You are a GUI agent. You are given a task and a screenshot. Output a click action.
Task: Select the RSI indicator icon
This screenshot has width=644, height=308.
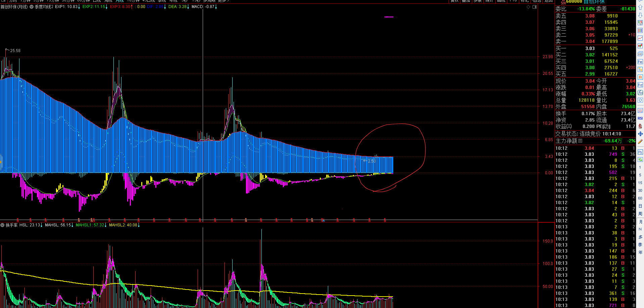[x=640, y=118]
